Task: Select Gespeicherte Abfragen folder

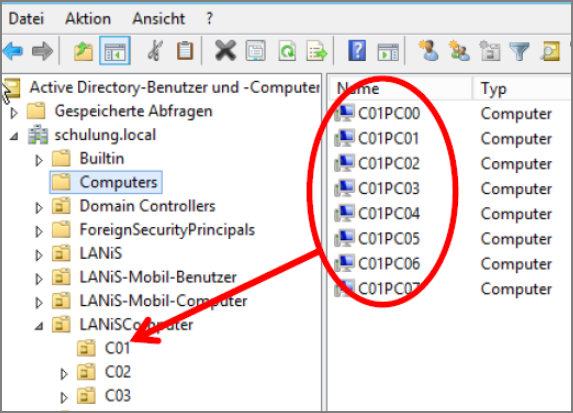Action: [133, 111]
